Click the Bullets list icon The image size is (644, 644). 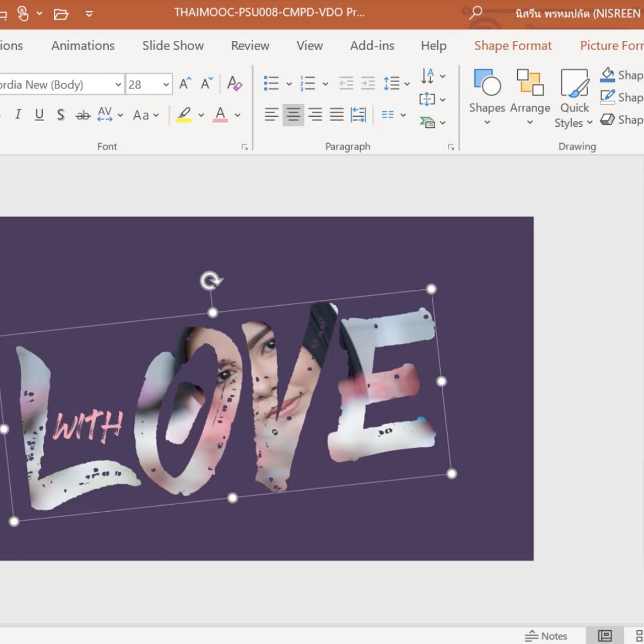[271, 84]
